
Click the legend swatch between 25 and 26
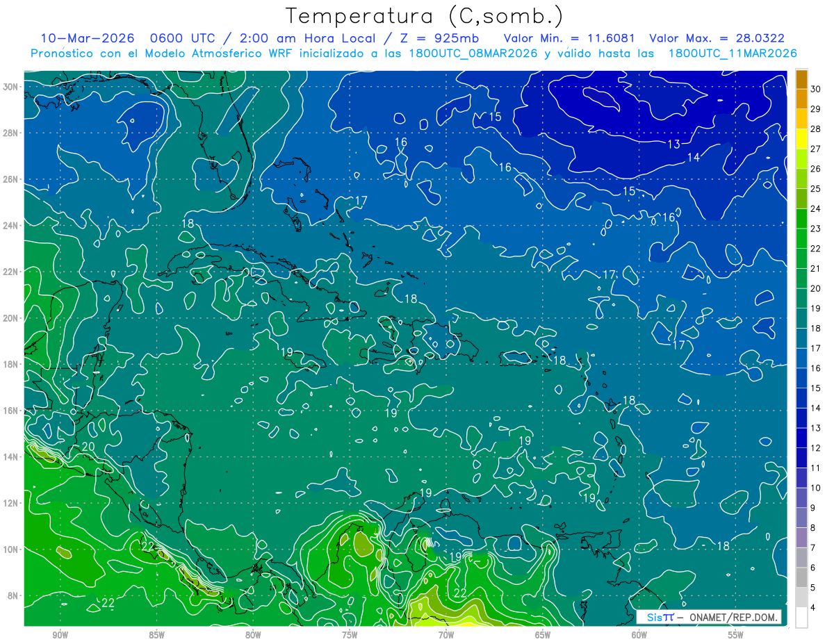[801, 179]
